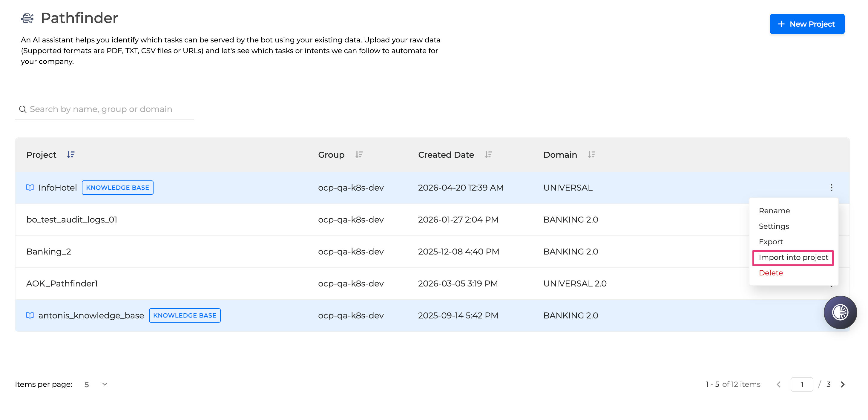Sort table by Domain column

pos(592,155)
